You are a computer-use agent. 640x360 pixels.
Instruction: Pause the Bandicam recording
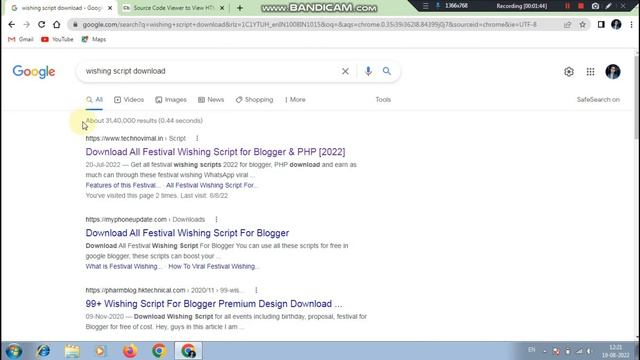(567, 6)
